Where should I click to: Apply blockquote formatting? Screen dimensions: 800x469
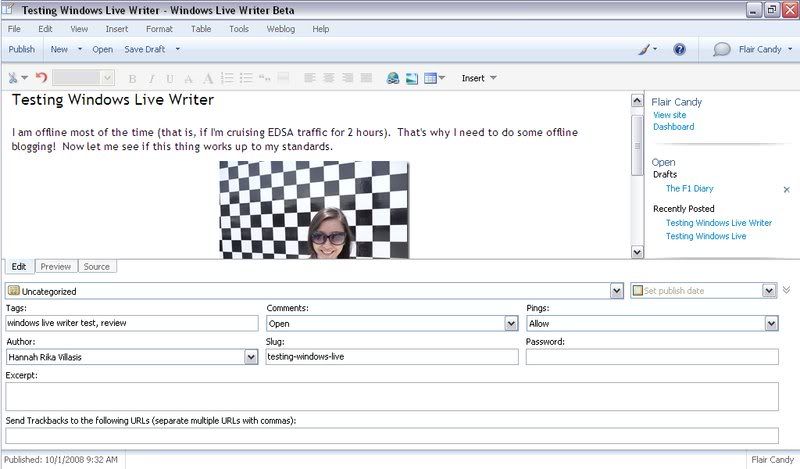coord(264,78)
